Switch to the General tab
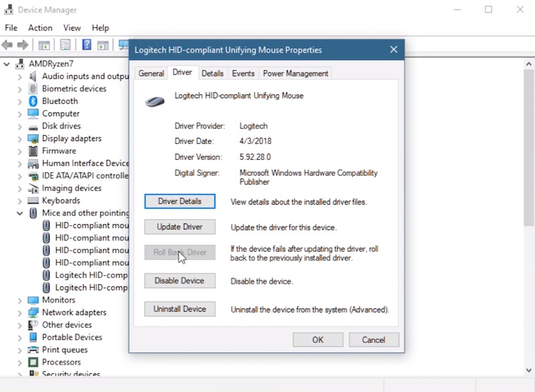535x392 pixels. pyautogui.click(x=151, y=74)
